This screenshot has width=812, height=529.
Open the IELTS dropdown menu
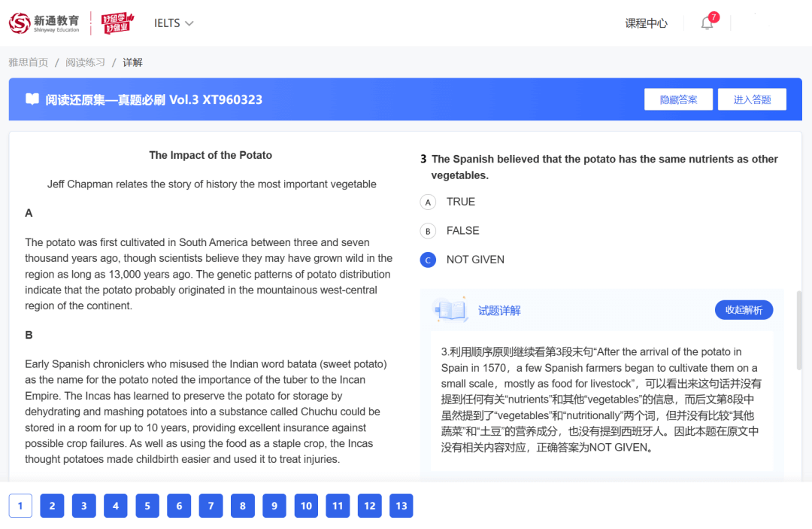click(x=174, y=23)
